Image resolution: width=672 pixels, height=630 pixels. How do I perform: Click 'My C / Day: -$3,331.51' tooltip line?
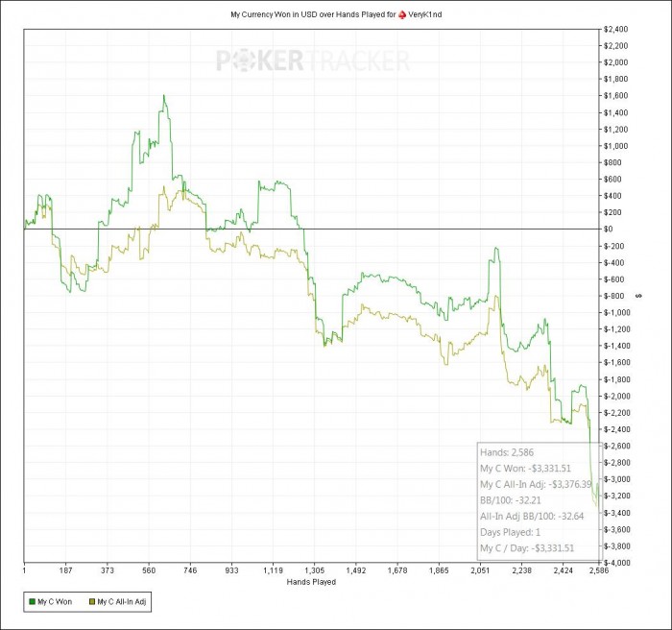527,548
